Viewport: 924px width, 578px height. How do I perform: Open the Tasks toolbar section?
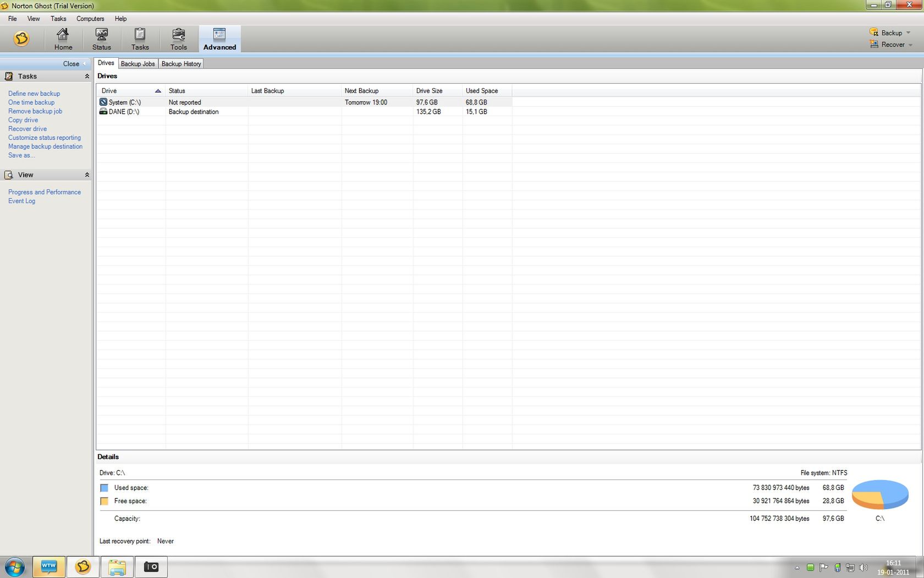[x=140, y=39]
